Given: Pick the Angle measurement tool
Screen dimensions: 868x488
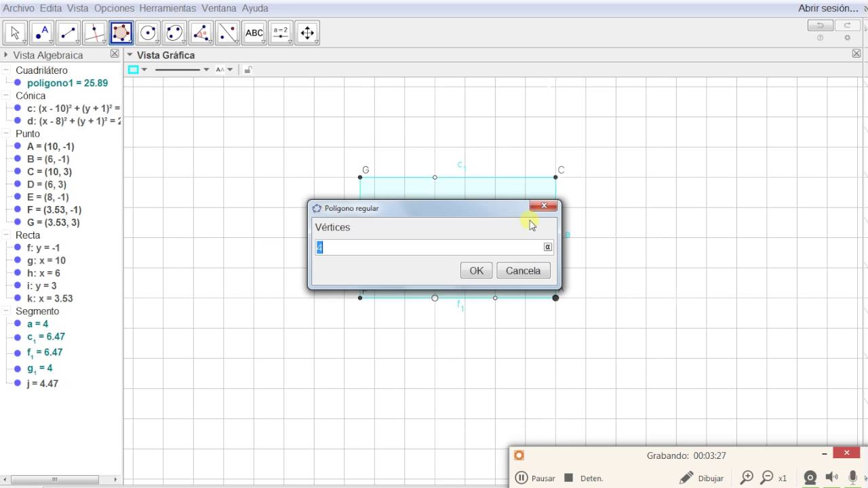Looking at the screenshot, I should tap(201, 33).
